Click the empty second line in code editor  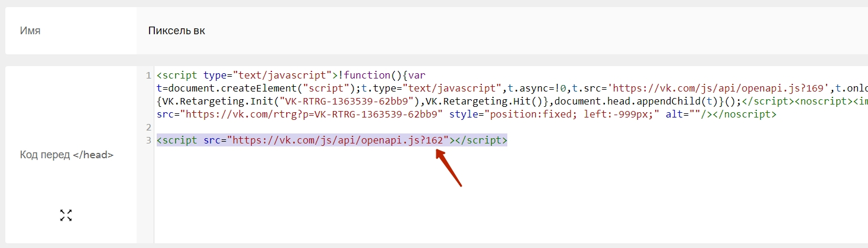click(x=512, y=128)
